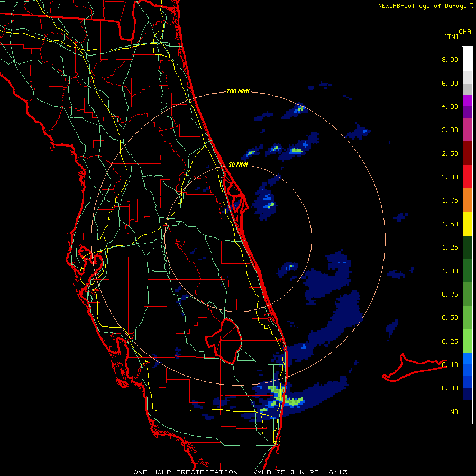Viewport: 476px width, 476px height.
Task: Click the 1.75 legend value
Action: (x=450, y=200)
